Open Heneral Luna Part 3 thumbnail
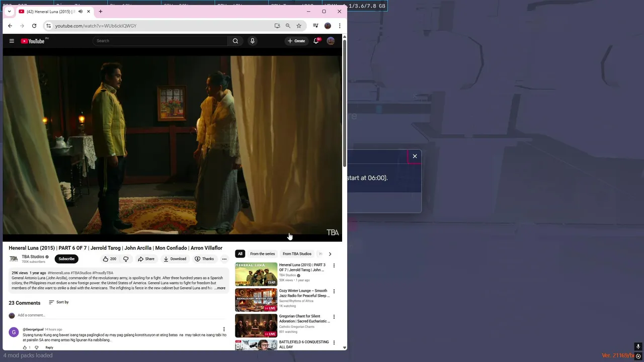Image resolution: width=644 pixels, height=362 pixels. click(x=256, y=274)
